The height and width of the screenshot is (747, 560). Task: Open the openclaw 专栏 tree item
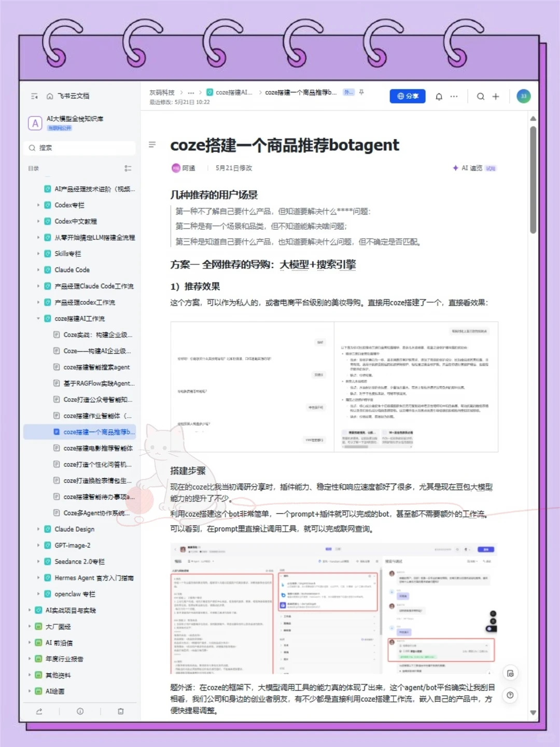[x=75, y=594]
